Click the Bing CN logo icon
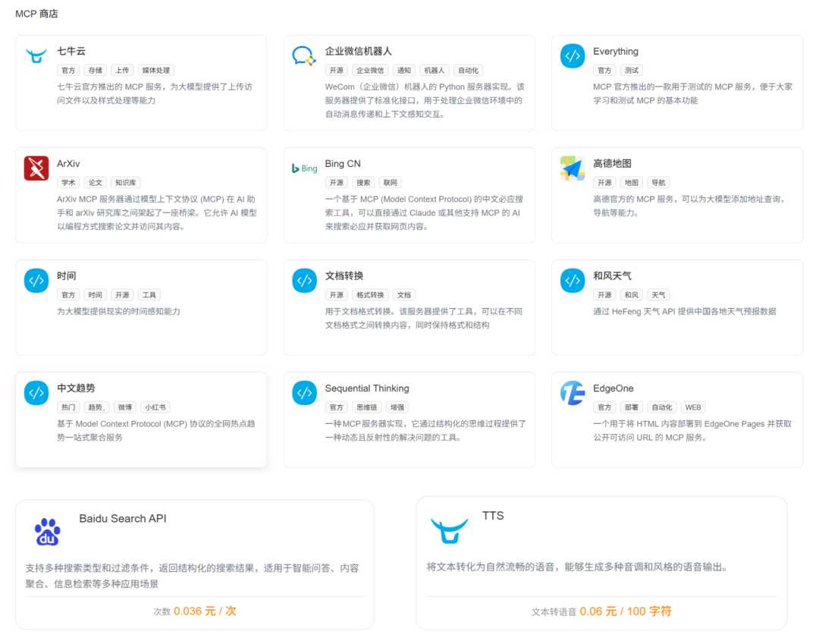Screen dimensions: 819x644 305,168
